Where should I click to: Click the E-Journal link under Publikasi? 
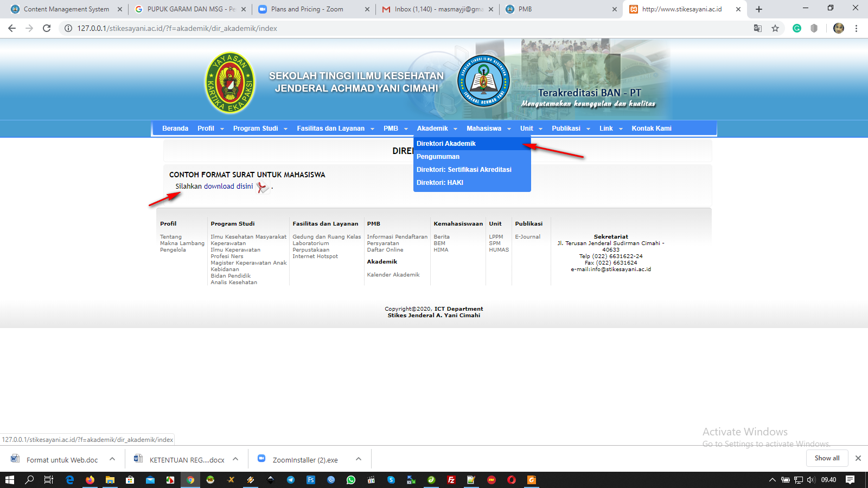pyautogui.click(x=527, y=237)
